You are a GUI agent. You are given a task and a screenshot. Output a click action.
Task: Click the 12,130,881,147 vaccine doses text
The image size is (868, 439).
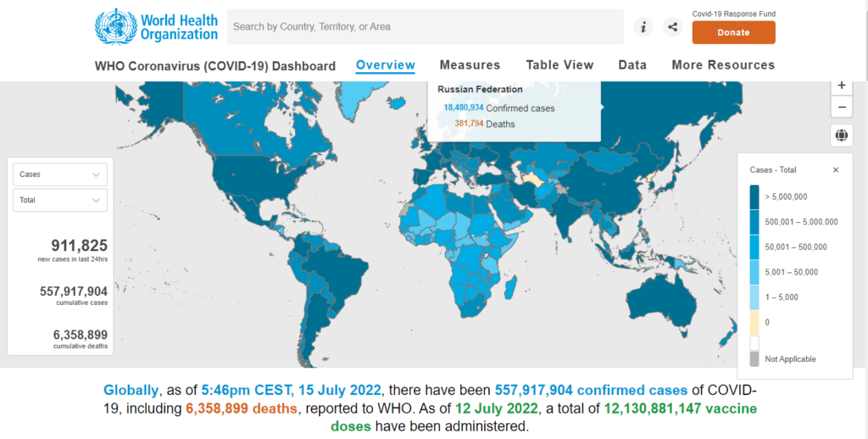[x=543, y=418]
